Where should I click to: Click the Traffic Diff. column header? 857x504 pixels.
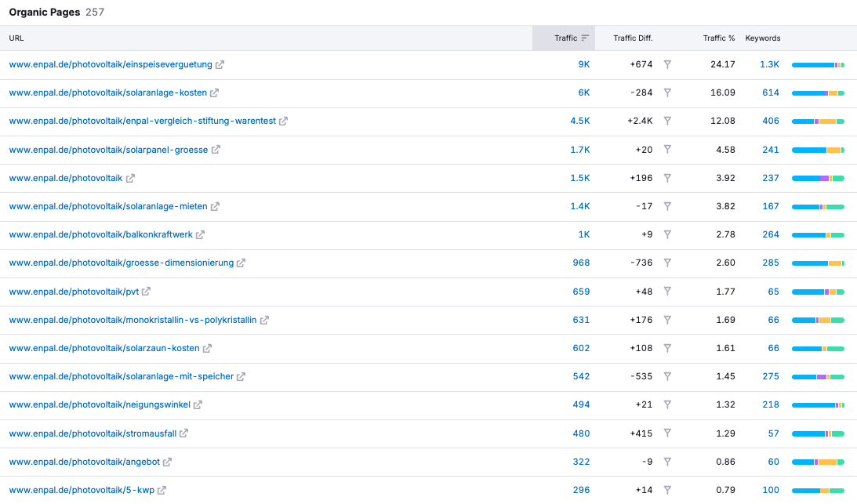pyautogui.click(x=632, y=38)
